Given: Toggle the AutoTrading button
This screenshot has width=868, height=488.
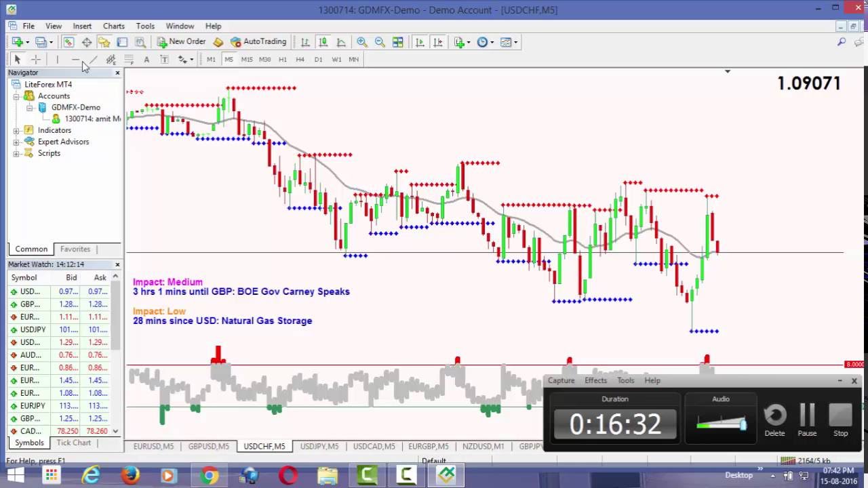Looking at the screenshot, I should click(x=258, y=42).
